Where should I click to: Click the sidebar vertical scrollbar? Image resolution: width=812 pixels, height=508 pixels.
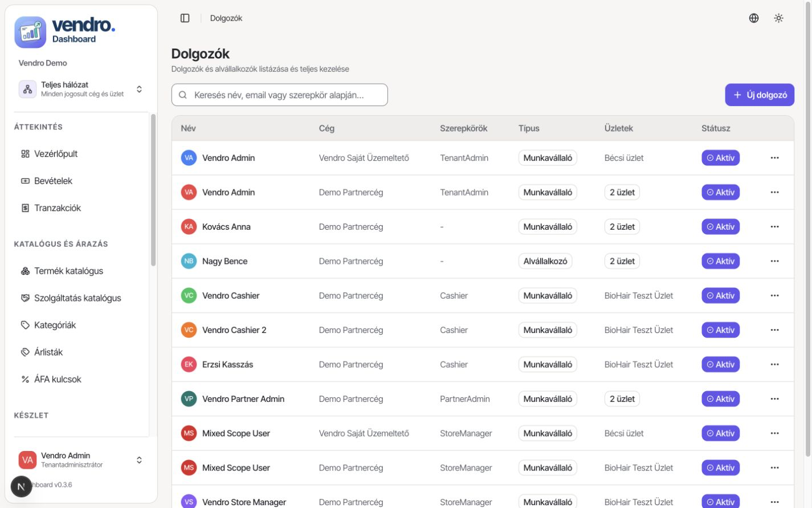point(153,190)
